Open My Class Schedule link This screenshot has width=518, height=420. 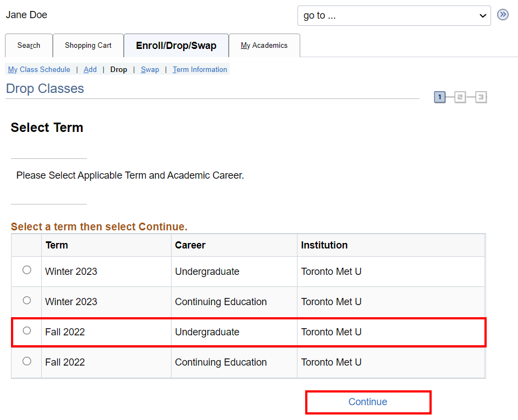[39, 70]
